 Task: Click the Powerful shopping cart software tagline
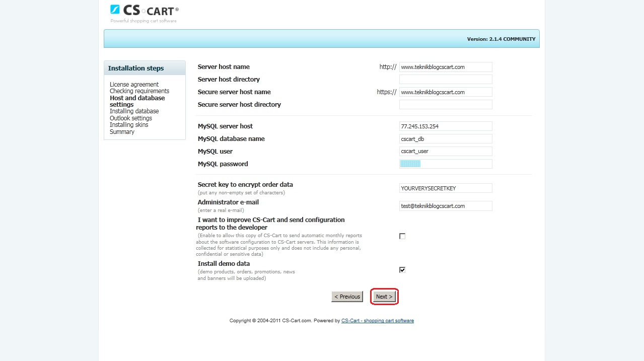(x=144, y=21)
